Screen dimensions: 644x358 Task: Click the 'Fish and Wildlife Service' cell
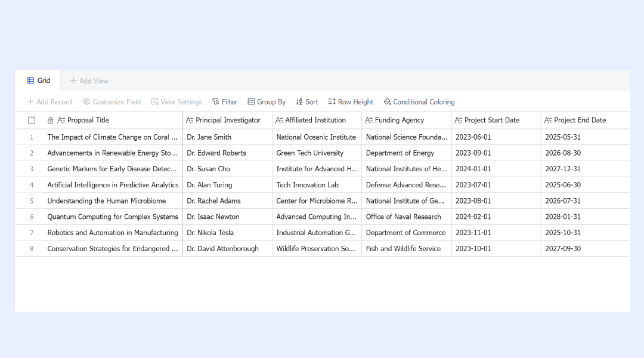[407, 249]
